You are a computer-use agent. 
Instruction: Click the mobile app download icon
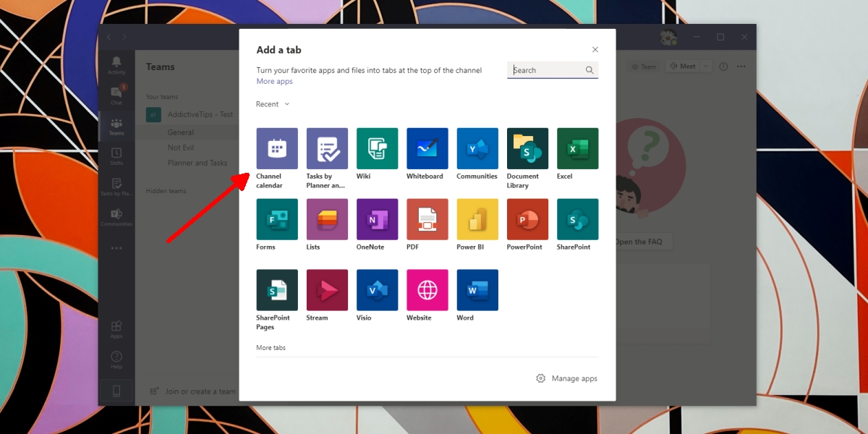[x=116, y=391]
